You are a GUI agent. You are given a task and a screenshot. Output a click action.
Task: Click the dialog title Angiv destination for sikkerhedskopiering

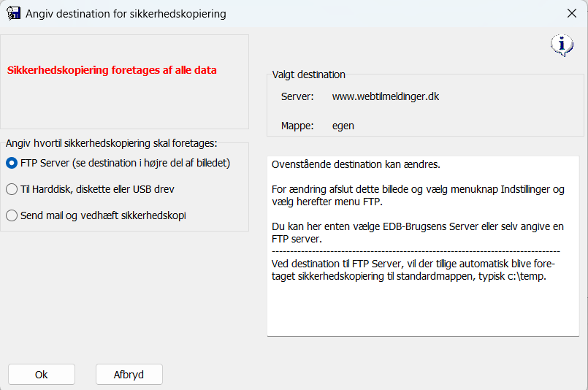pos(126,14)
